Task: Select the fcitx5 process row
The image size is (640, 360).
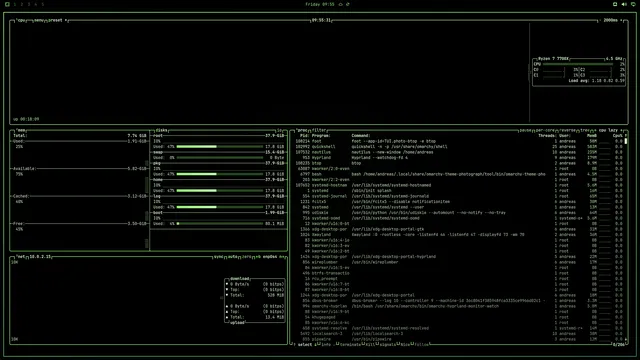Action: click(x=459, y=202)
